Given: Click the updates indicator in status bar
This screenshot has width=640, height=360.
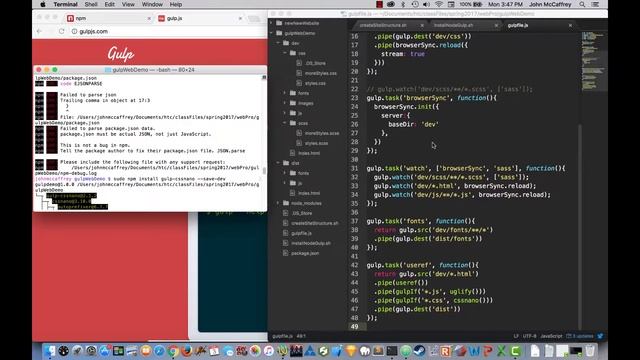Looking at the screenshot, I should (580, 336).
